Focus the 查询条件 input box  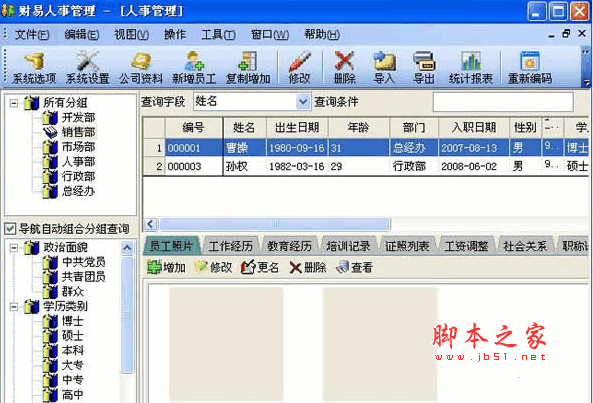click(503, 102)
